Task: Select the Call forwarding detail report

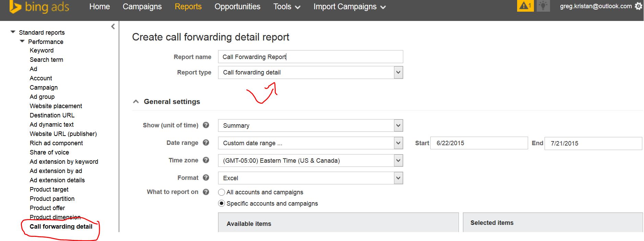Action: pos(61,227)
